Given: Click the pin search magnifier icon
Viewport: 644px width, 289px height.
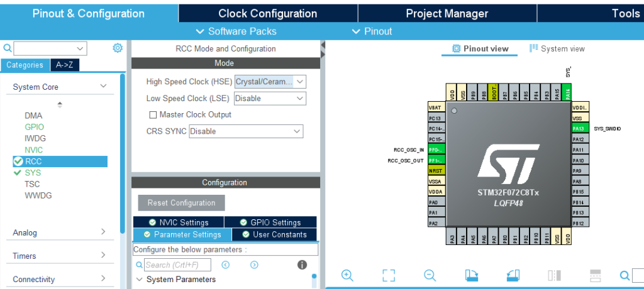Looking at the screenshot, I should click(625, 275).
